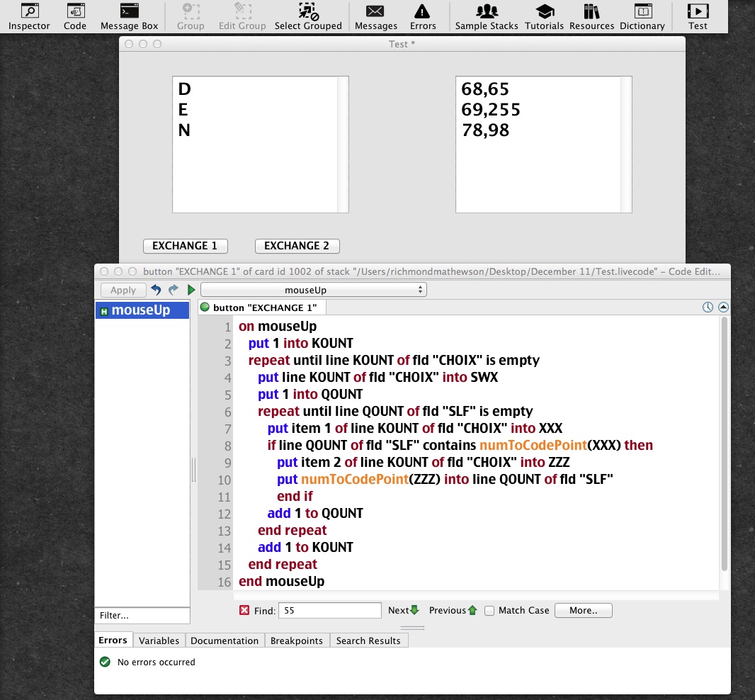755x700 pixels.
Task: Click the Find text input field
Action: 330,611
